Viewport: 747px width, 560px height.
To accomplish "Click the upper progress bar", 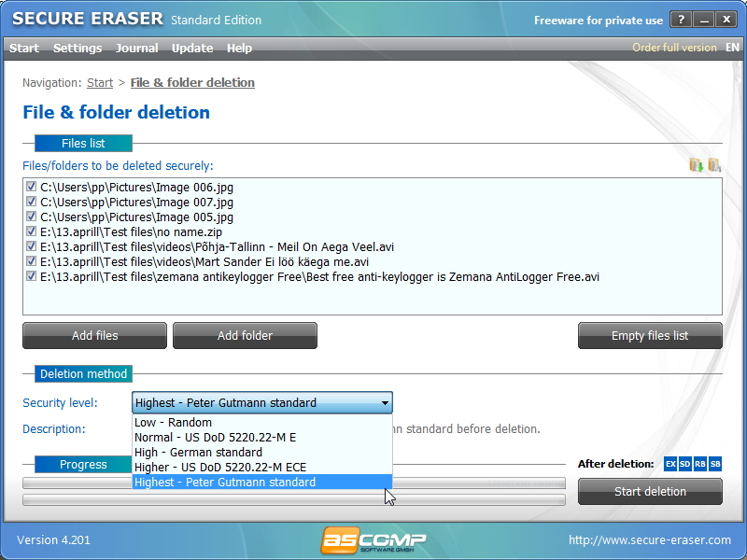I will (294, 483).
